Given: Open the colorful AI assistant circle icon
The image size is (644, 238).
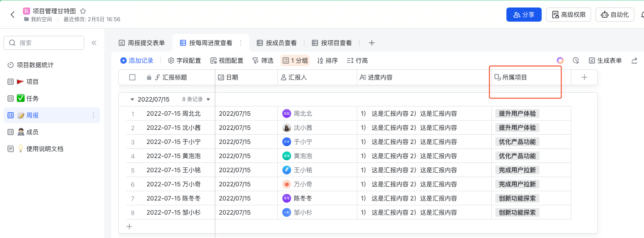Looking at the screenshot, I should click(x=560, y=60).
